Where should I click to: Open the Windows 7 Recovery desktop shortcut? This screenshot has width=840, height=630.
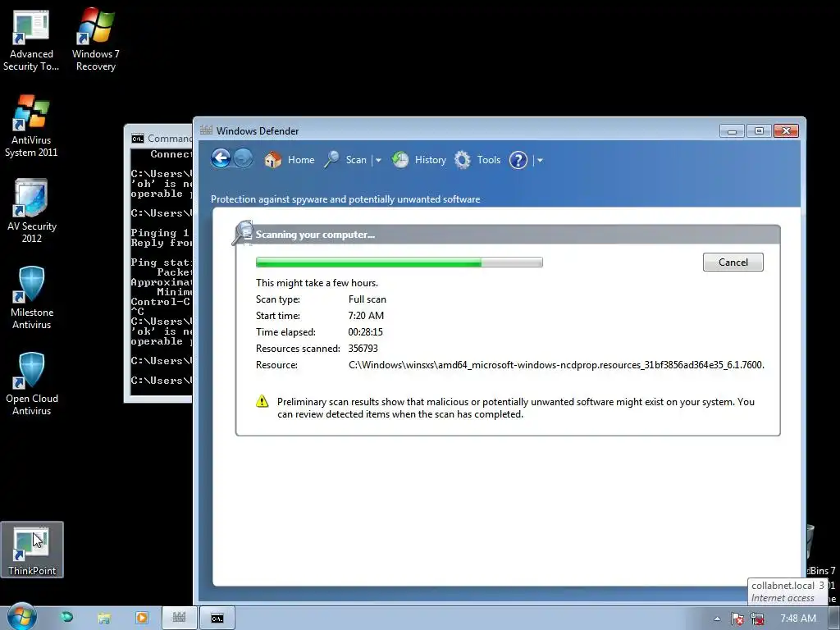coord(95,41)
